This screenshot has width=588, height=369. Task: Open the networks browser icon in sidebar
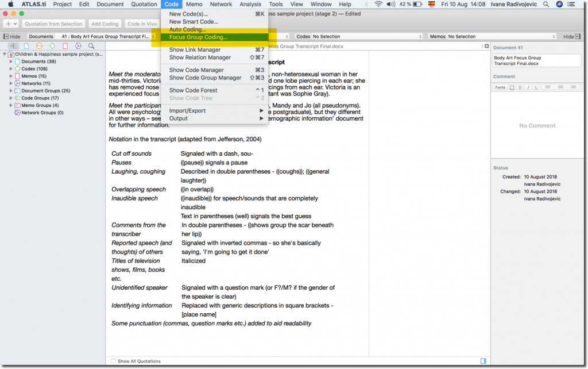pyautogui.click(x=78, y=46)
